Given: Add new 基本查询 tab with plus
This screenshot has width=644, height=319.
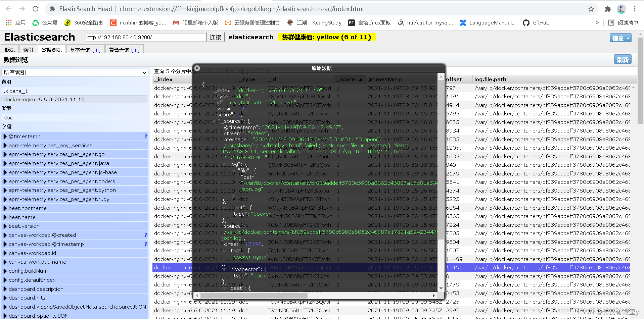Looking at the screenshot, I should (x=96, y=50).
